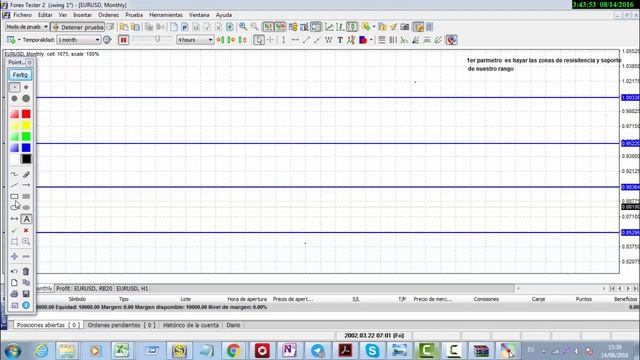Open Google Chrome from the taskbar

234,350
